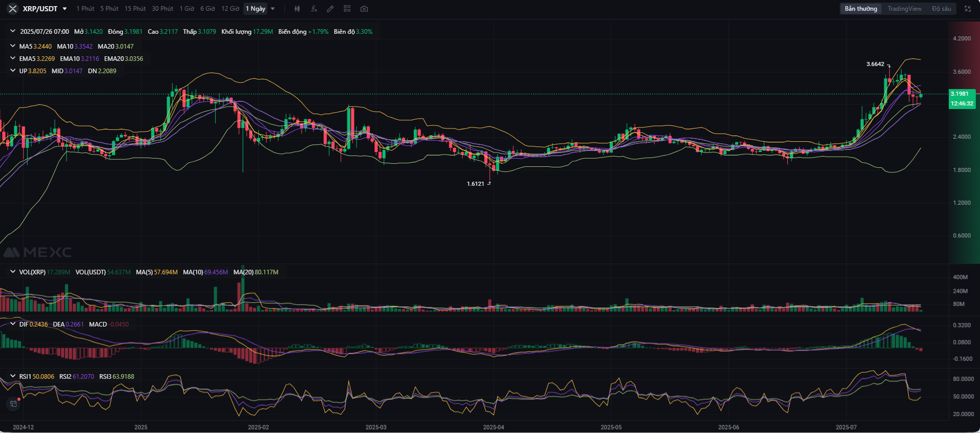Click the Mở open price 3.1420
The height and width of the screenshot is (433, 980).
tap(94, 31)
